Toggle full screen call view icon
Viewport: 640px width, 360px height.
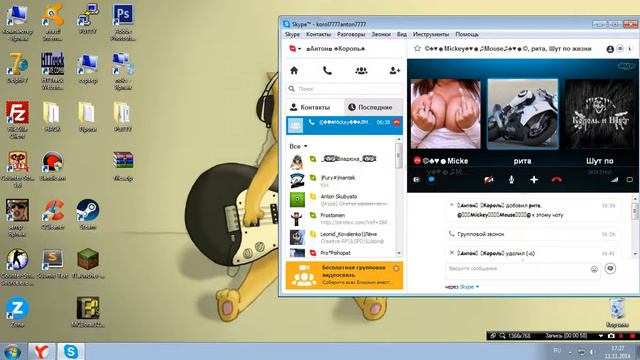click(630, 180)
